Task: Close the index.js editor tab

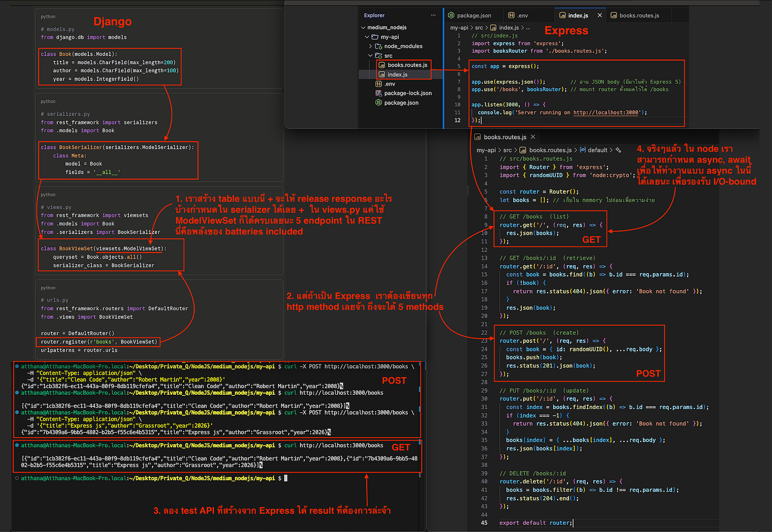Action: click(x=599, y=15)
